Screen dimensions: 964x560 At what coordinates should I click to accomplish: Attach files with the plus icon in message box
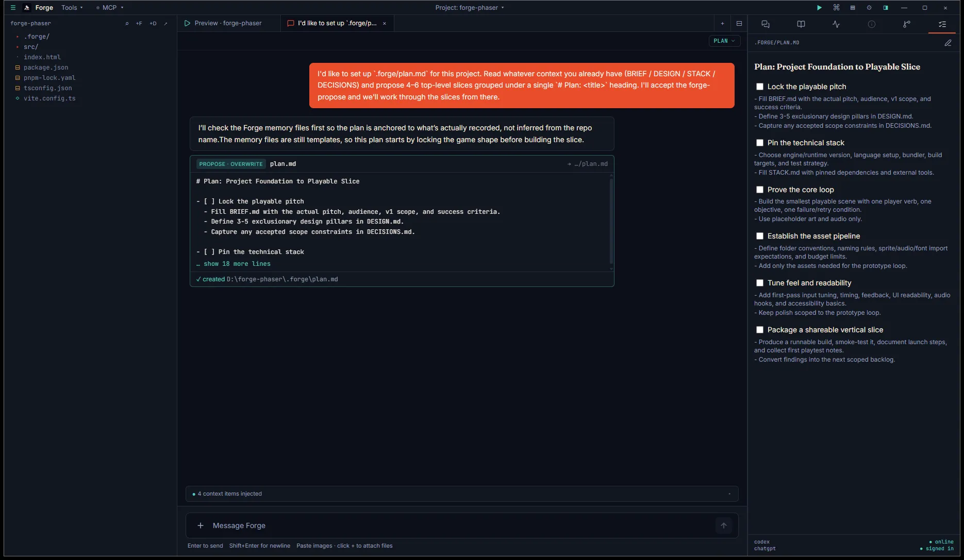(x=201, y=525)
